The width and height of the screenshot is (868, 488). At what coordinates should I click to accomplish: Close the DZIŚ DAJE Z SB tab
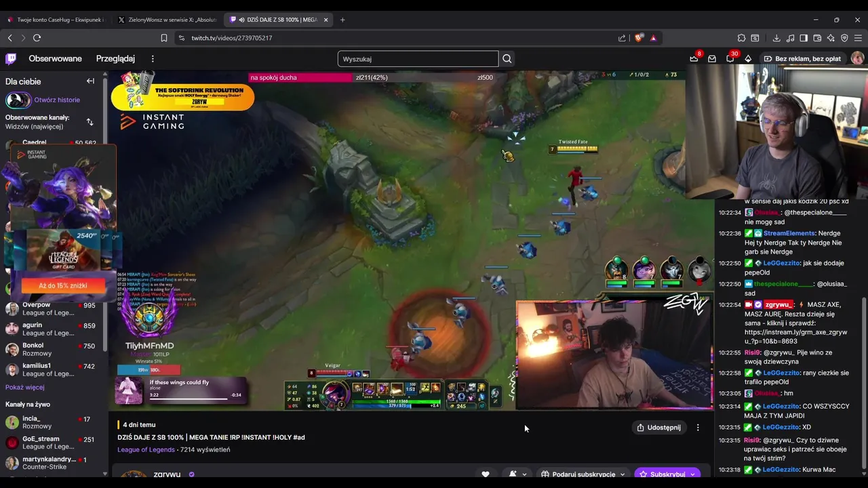tap(325, 20)
